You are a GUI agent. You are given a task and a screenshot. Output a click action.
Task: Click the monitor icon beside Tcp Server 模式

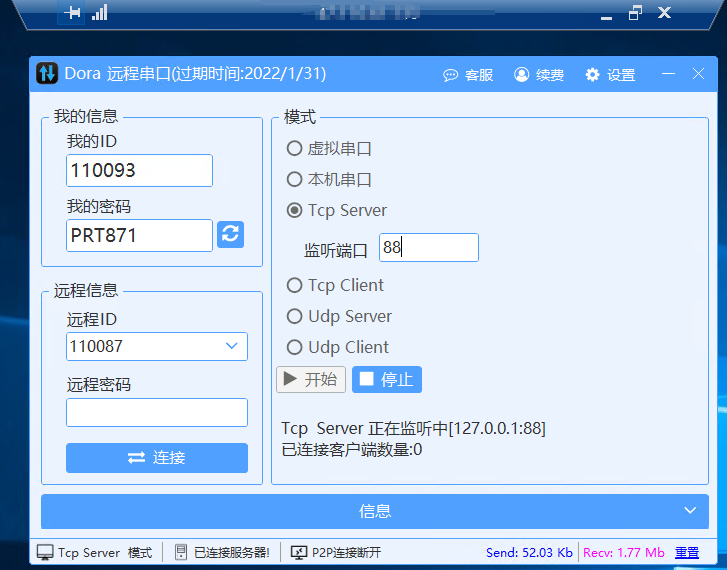click(45, 552)
